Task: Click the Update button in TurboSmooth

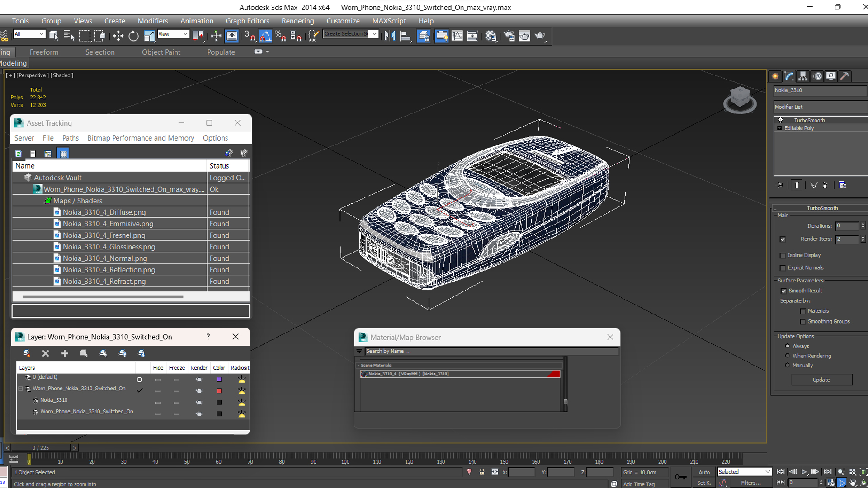Action: [821, 380]
